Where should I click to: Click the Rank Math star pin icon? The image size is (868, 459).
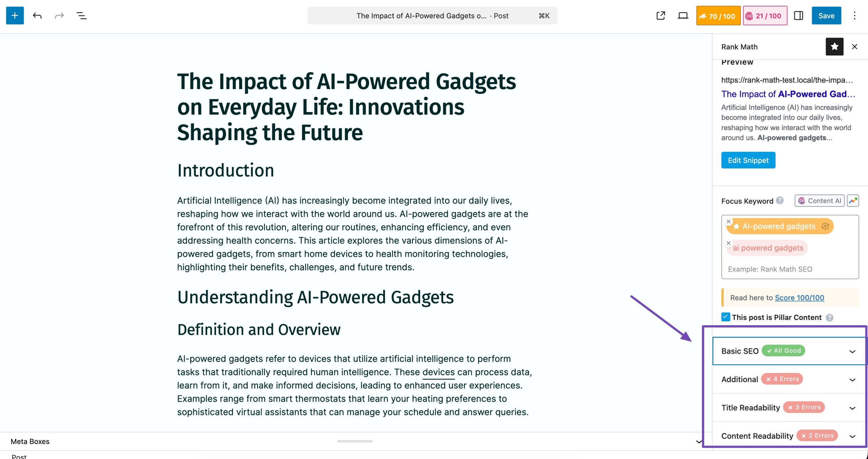(x=834, y=47)
